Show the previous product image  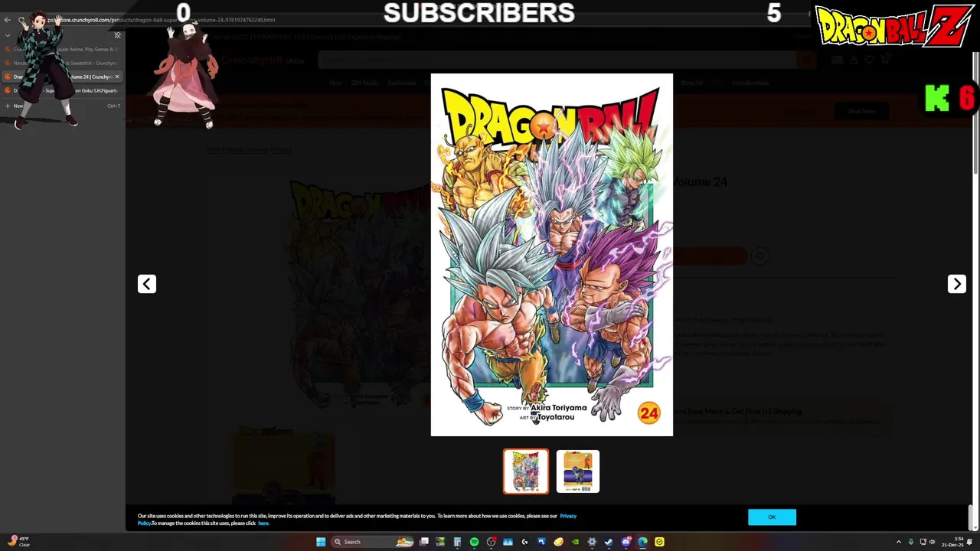(x=147, y=284)
